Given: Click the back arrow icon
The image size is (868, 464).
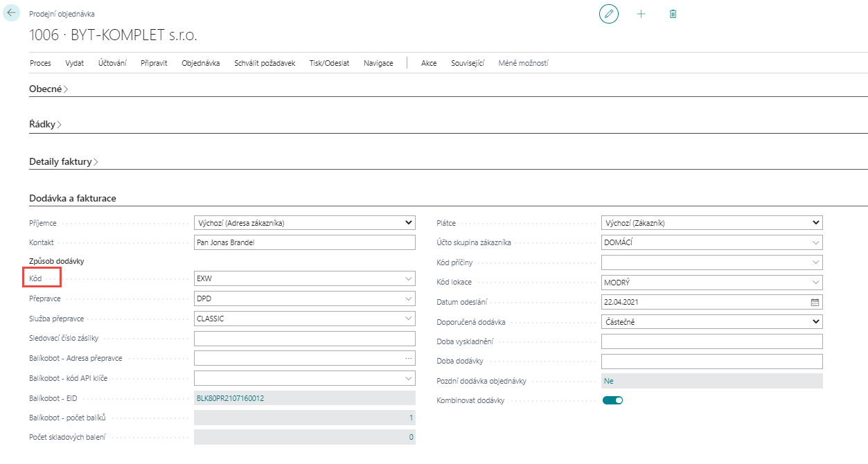Looking at the screenshot, I should tap(12, 13).
